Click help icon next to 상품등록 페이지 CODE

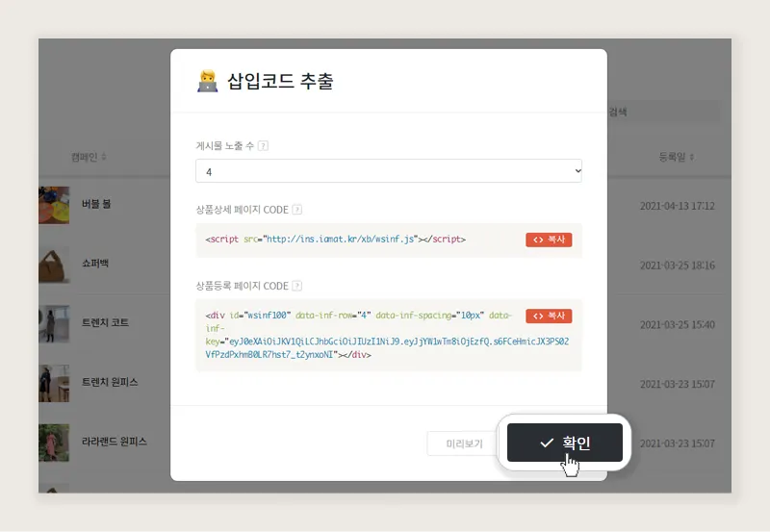coord(297,286)
